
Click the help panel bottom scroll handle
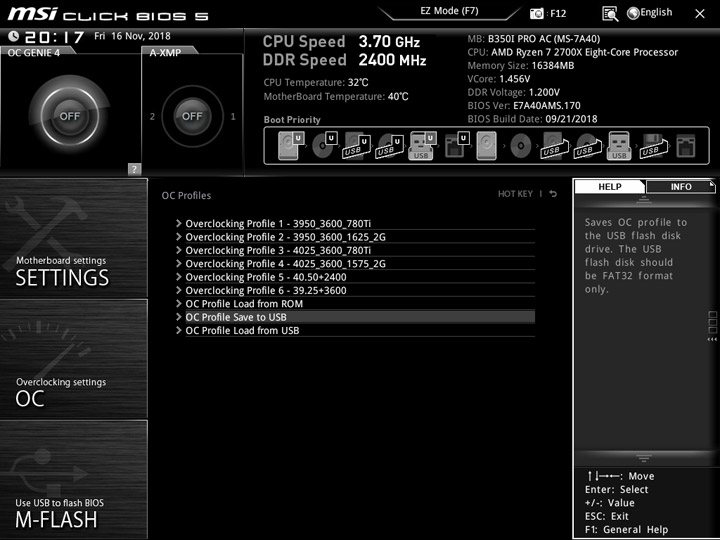tap(643, 458)
